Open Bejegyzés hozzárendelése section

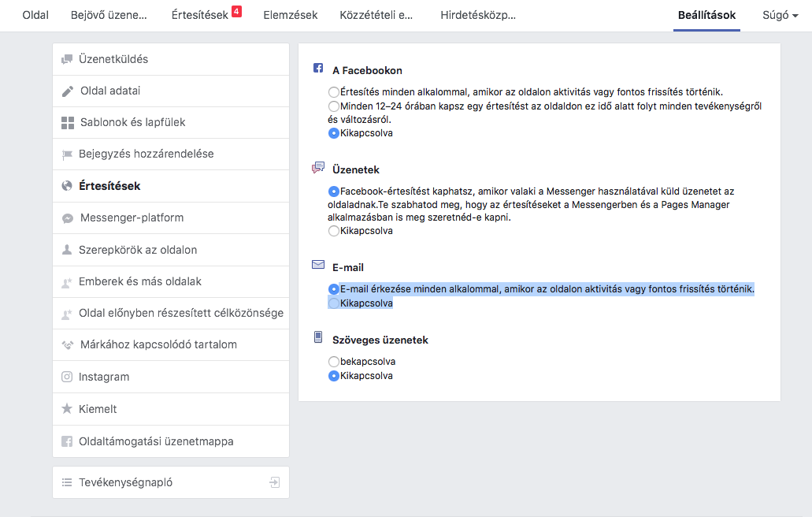(171, 154)
